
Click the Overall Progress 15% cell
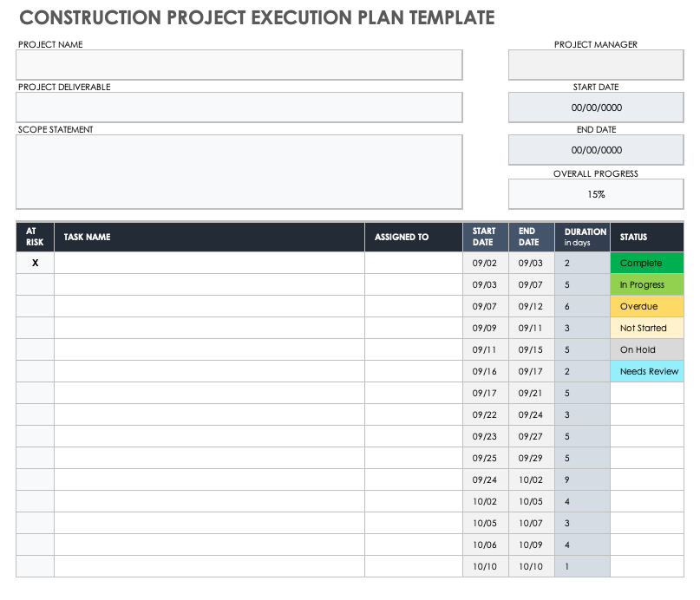[x=596, y=194]
